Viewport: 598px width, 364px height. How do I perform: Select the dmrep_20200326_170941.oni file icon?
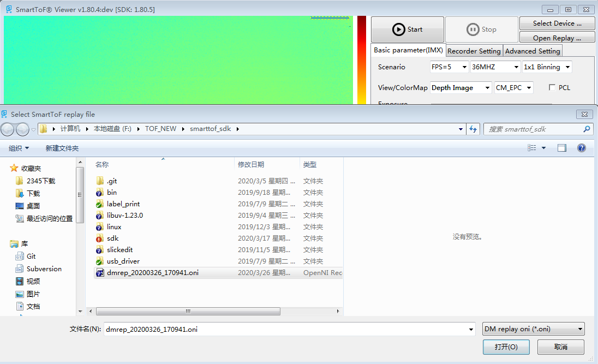coord(100,272)
